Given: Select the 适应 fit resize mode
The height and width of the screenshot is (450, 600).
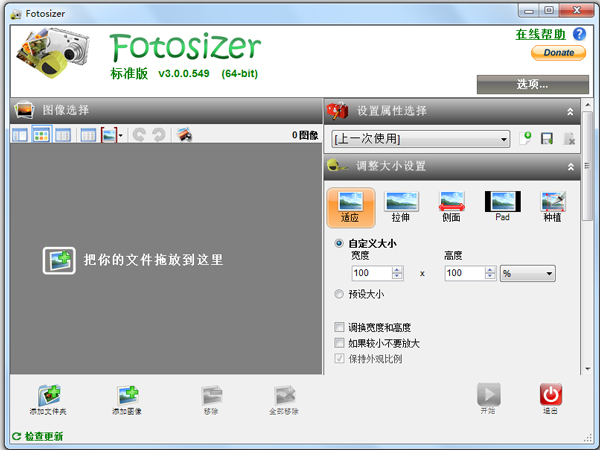Looking at the screenshot, I should [x=351, y=207].
